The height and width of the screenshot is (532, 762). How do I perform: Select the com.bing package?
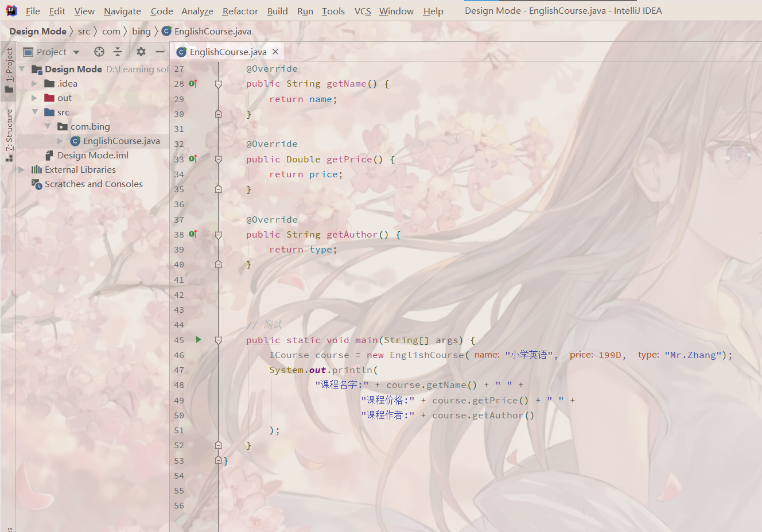point(90,126)
